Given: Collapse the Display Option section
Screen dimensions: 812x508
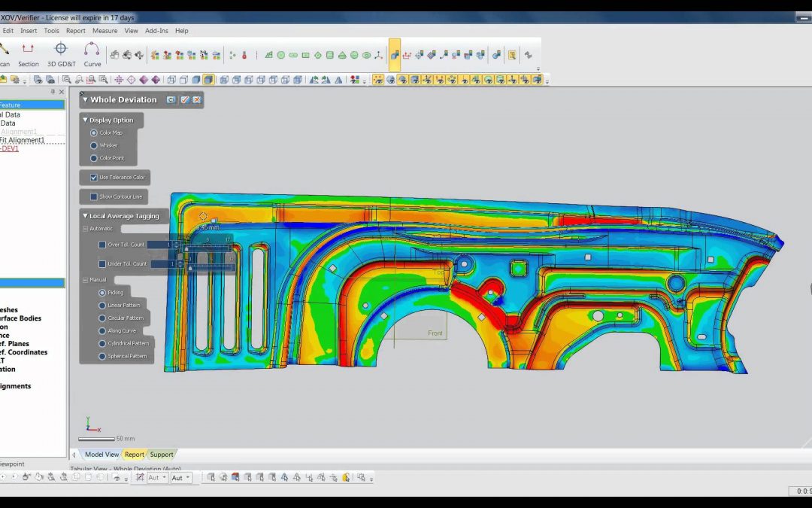Looking at the screenshot, I should coord(86,120).
